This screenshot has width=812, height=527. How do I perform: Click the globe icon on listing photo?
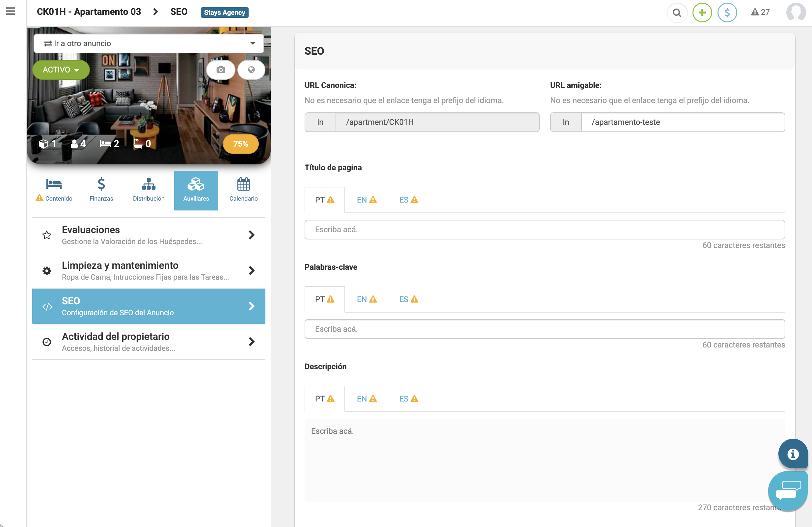point(251,69)
